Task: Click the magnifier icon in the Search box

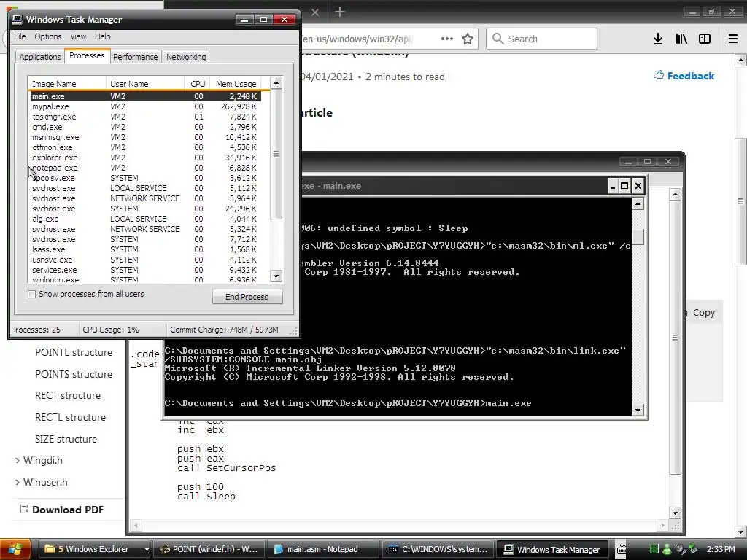Action: 498,39
